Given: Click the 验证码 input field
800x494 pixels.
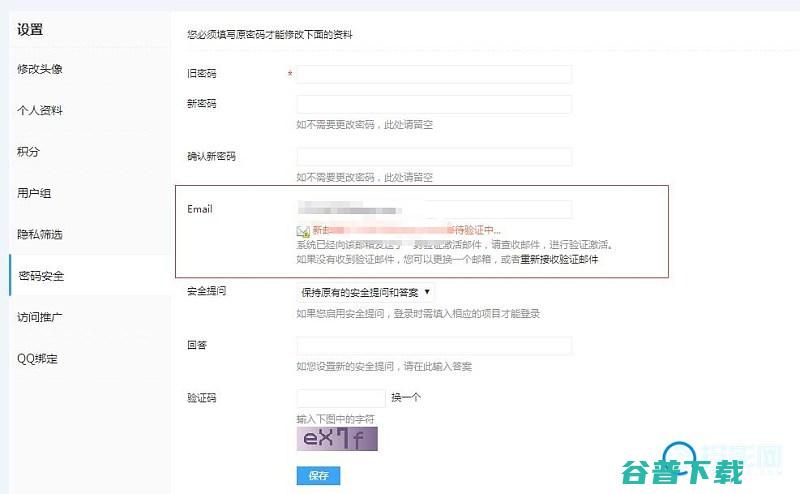Looking at the screenshot, I should (341, 398).
